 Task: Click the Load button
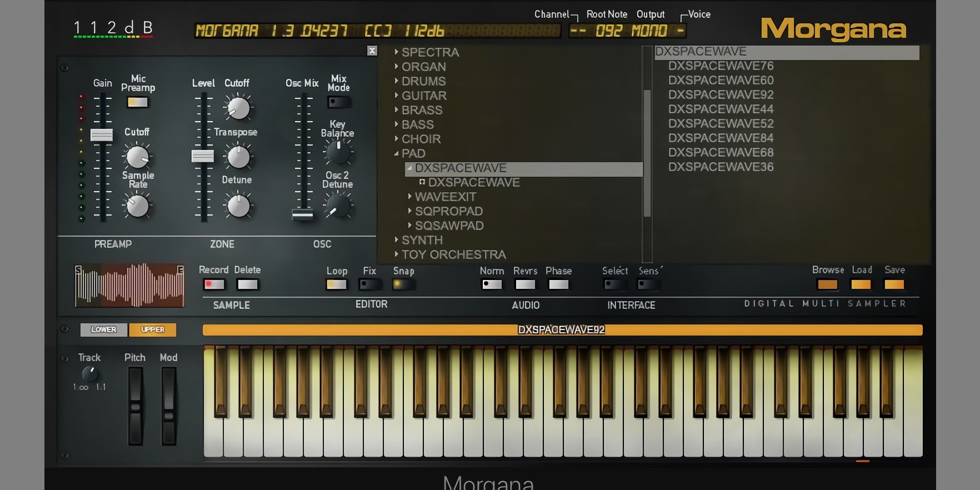click(x=861, y=284)
